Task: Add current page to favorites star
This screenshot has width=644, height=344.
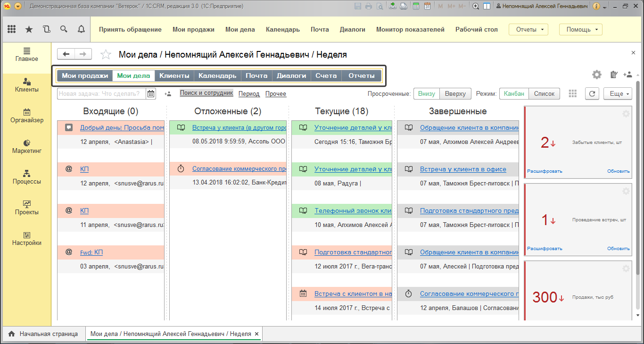Action: [x=106, y=54]
